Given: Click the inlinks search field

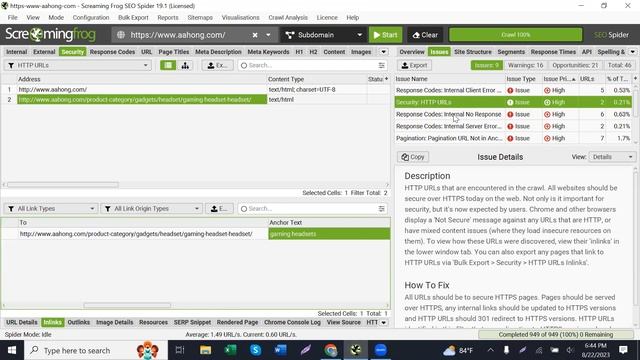Looking at the screenshot, I should (x=312, y=209).
